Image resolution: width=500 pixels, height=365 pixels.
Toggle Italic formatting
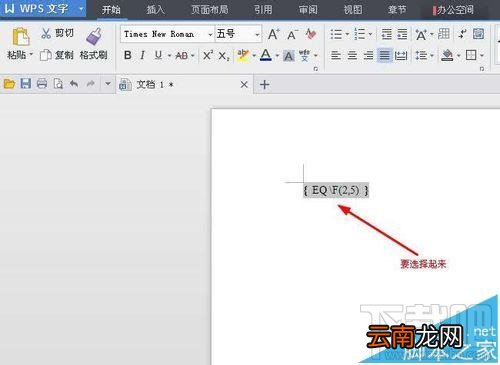point(143,55)
